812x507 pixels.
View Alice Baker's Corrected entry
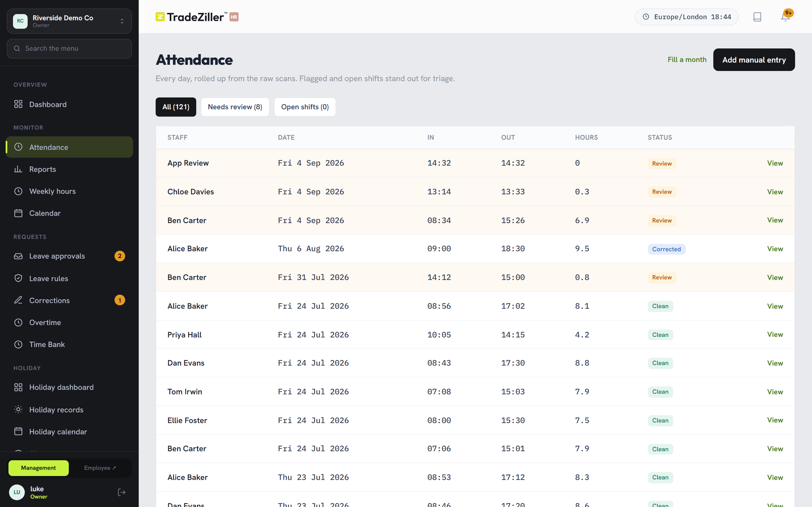click(775, 249)
